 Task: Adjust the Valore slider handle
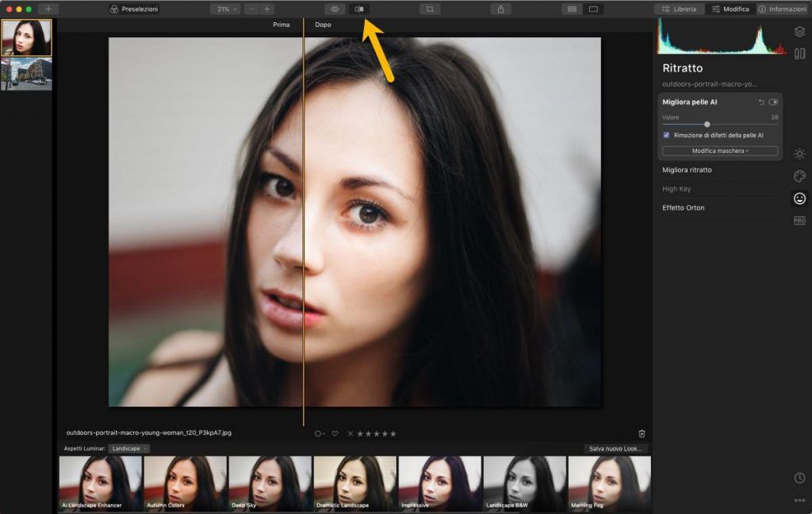pos(707,125)
